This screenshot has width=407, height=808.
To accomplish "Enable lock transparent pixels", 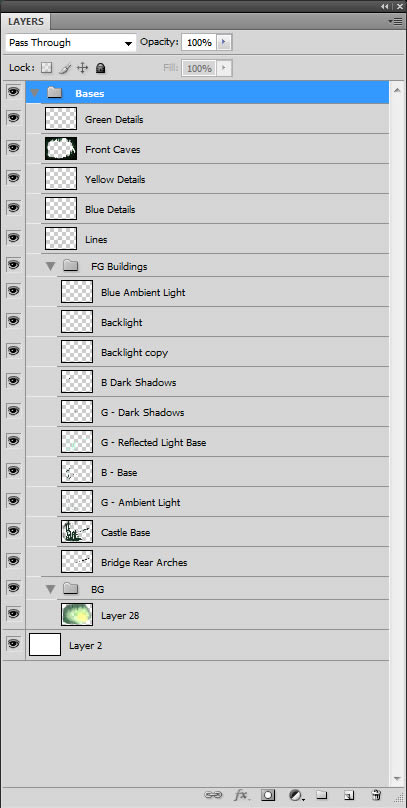I will click(47, 68).
